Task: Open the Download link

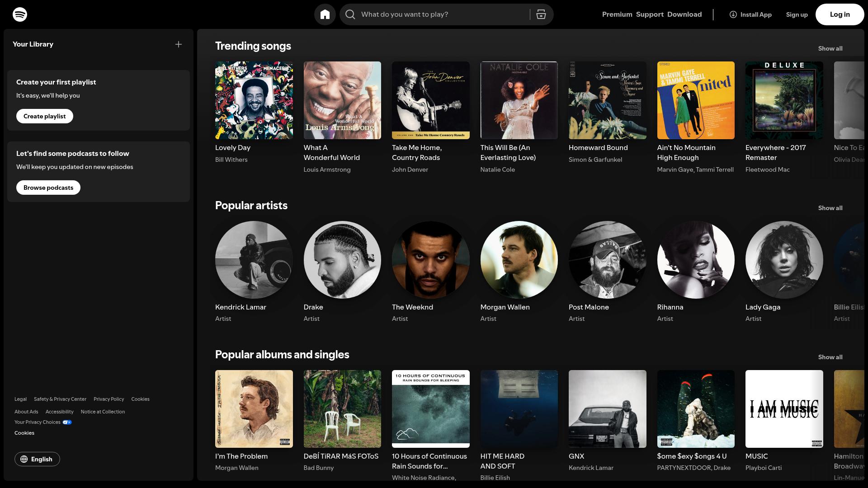Action: (x=684, y=14)
